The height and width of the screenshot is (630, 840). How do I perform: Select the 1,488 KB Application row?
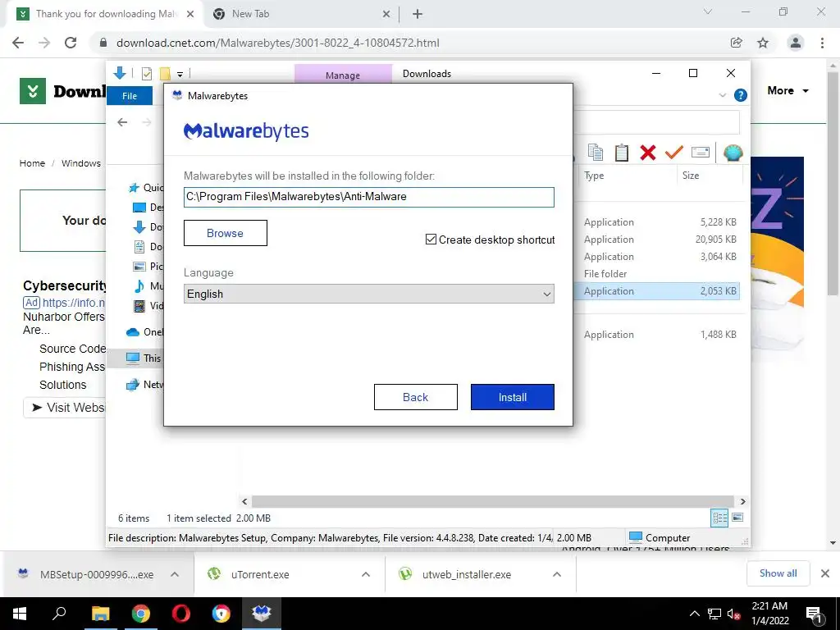coord(659,335)
